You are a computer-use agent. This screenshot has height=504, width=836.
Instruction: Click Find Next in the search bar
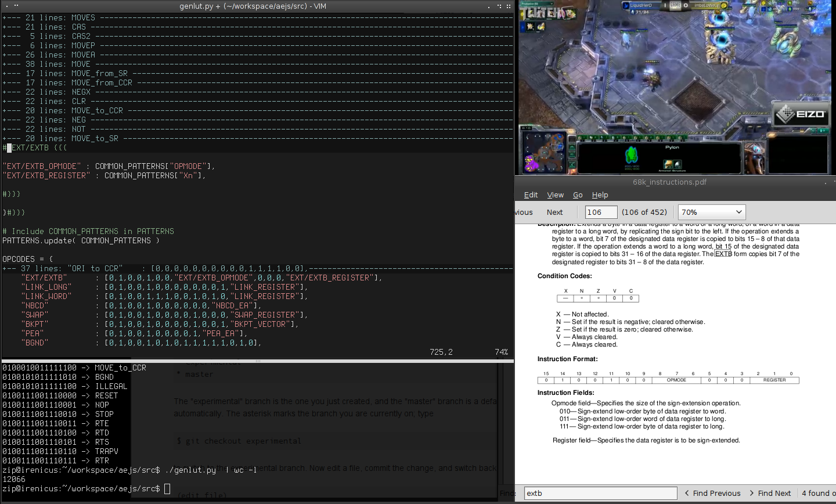tap(770, 493)
